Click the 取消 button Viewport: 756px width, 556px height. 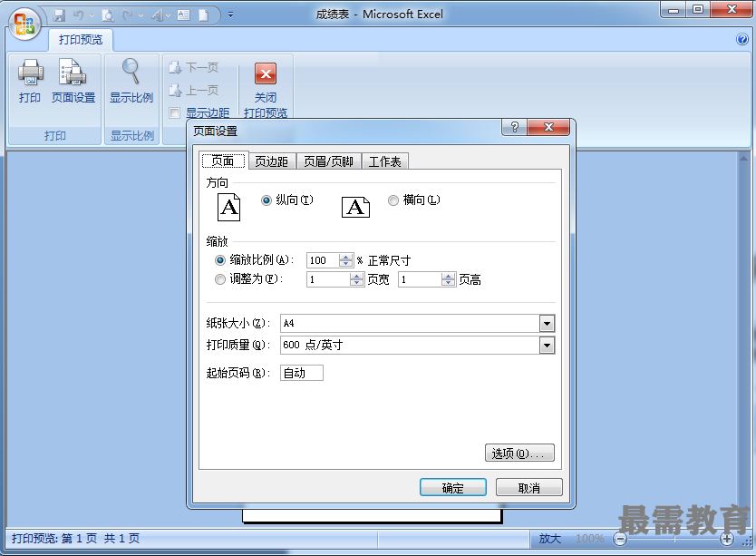(x=528, y=487)
